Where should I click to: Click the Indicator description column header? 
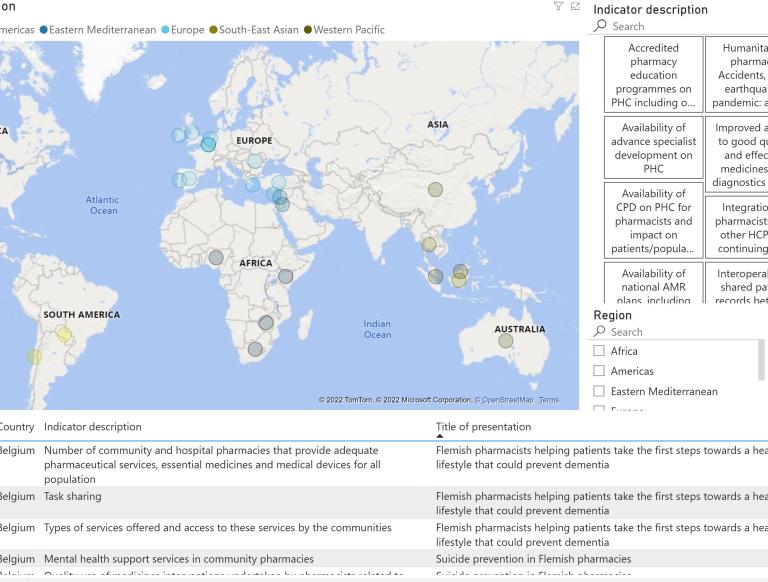pos(92,427)
